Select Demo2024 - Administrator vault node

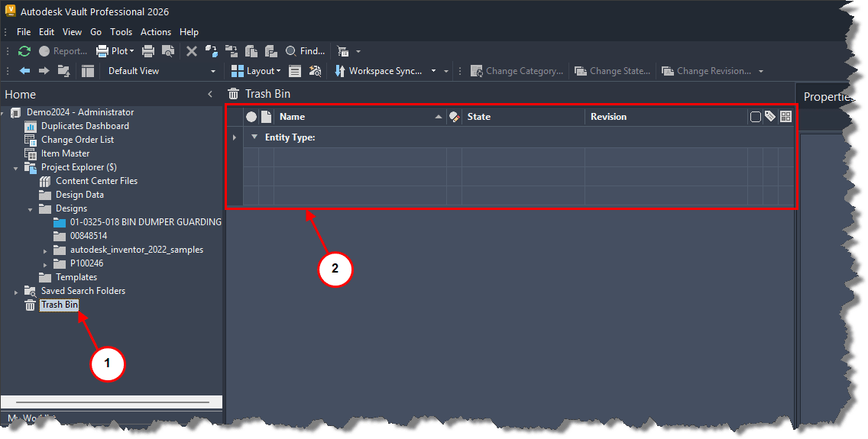pos(80,112)
